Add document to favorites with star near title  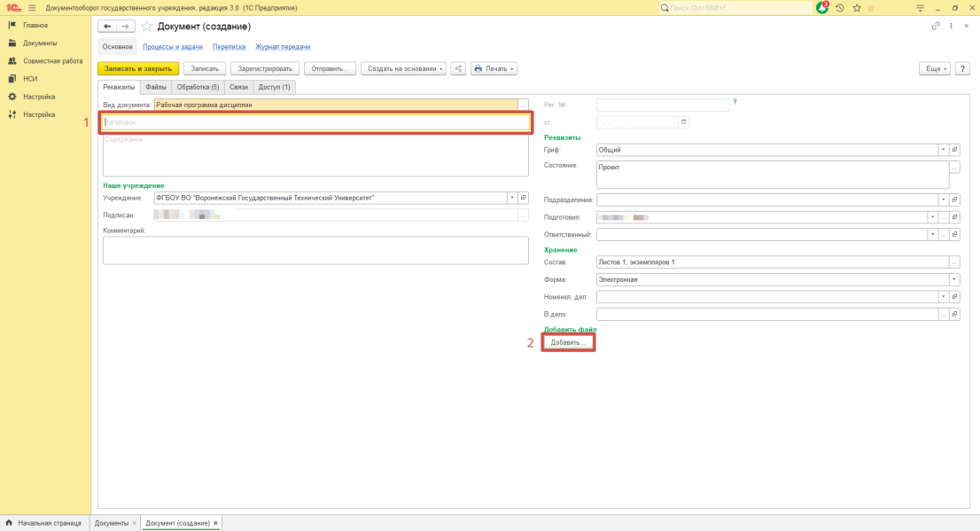point(147,27)
